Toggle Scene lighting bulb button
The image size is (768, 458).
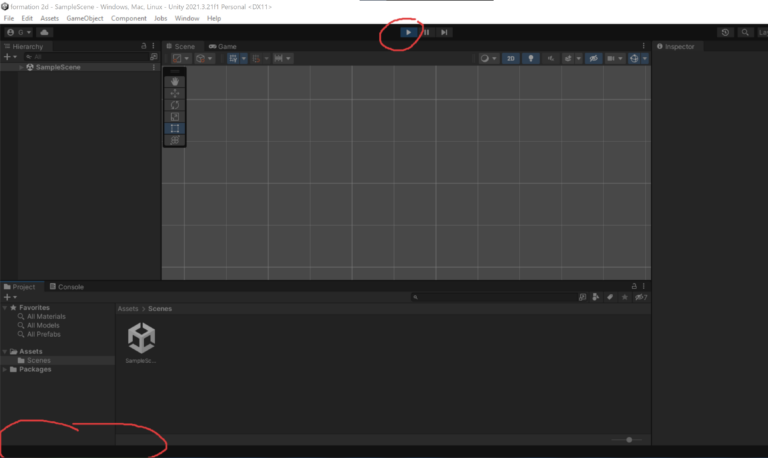point(530,58)
